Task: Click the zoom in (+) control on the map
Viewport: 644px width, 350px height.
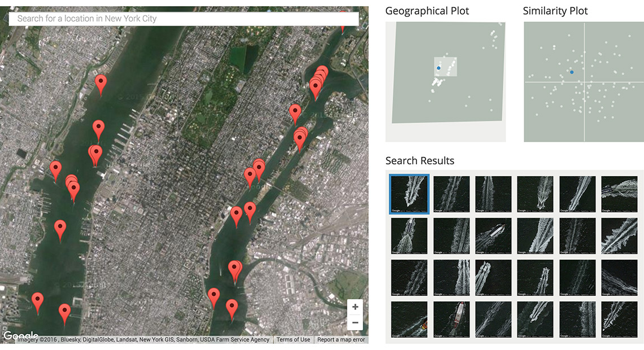Action: pos(355,307)
